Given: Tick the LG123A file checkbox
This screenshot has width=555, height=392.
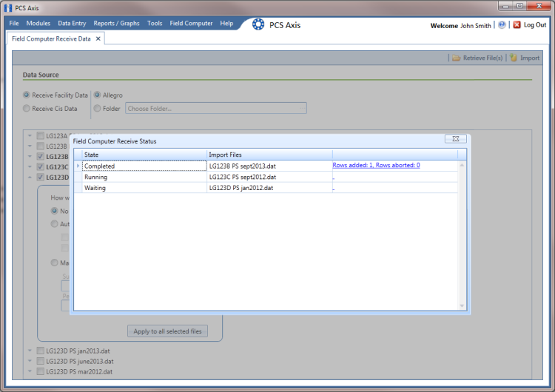Looking at the screenshot, I should [41, 136].
